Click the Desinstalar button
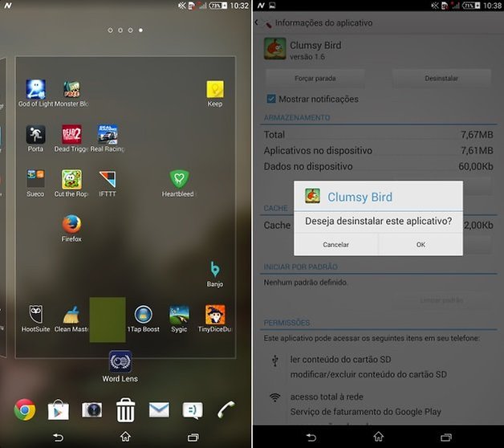504x448 pixels. pyautogui.click(x=441, y=78)
